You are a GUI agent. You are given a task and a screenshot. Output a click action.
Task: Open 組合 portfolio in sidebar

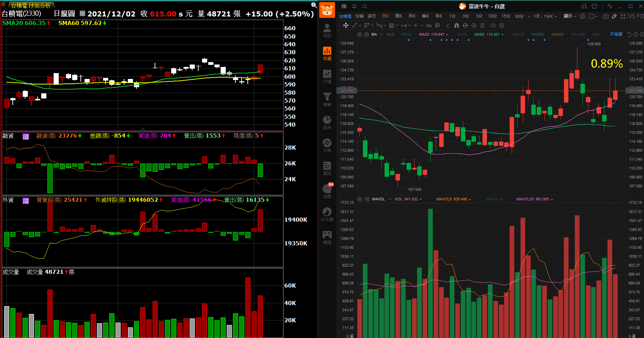[x=327, y=123]
